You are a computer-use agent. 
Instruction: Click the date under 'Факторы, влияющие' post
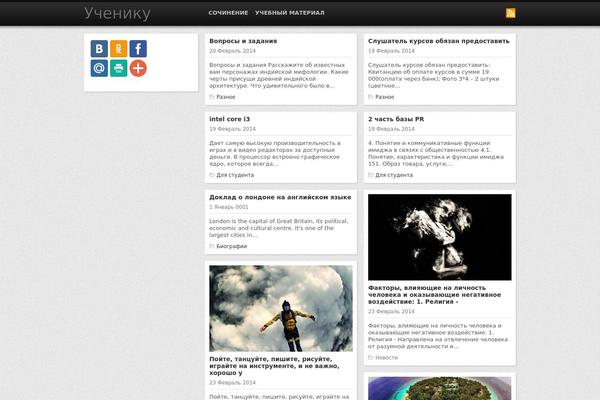click(x=391, y=312)
